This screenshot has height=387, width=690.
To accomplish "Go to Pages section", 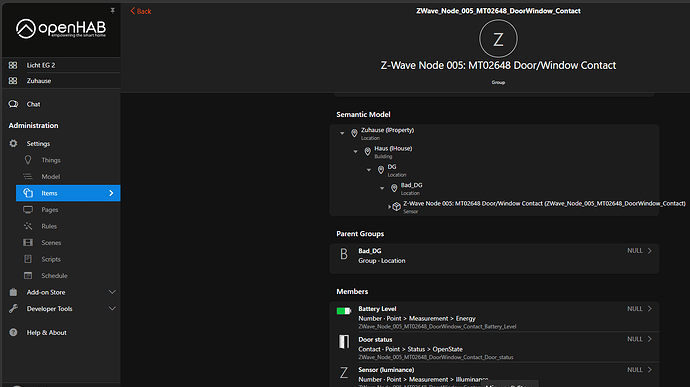I will coord(68,210).
